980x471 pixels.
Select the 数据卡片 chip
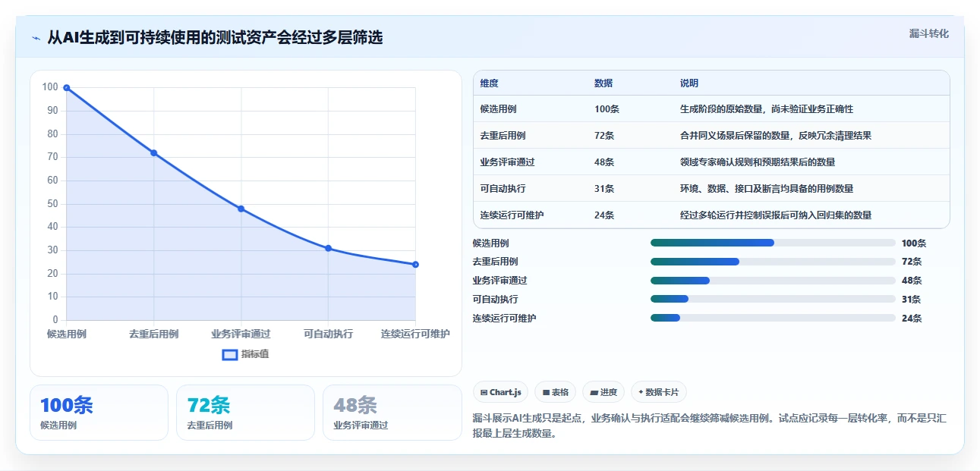click(x=659, y=392)
